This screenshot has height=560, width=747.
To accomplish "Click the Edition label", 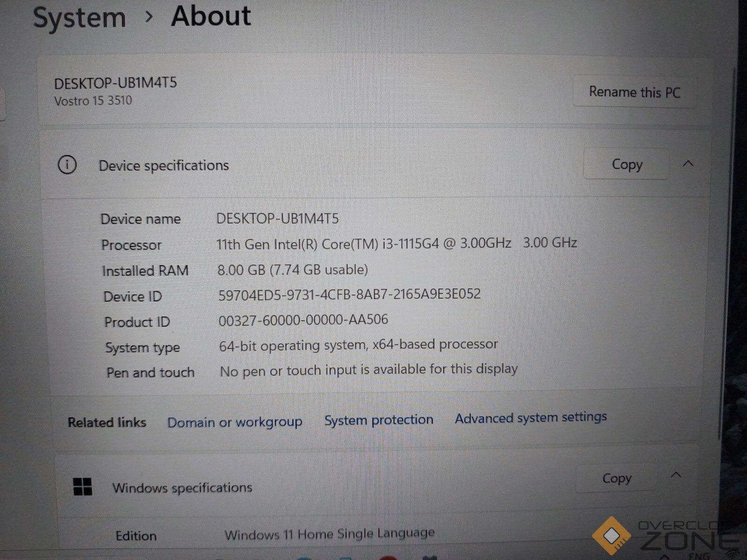I will [136, 536].
